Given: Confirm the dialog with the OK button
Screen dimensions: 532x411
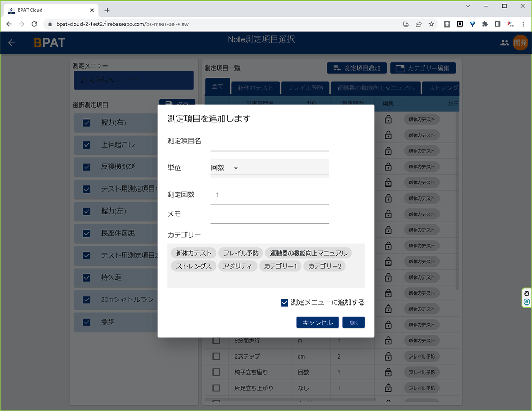Looking at the screenshot, I should pyautogui.click(x=354, y=322).
